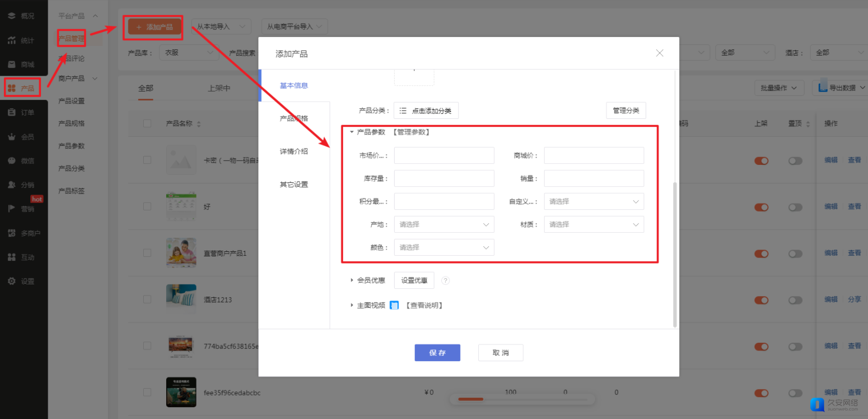Screen dimensions: 868x419
Task: Expand the 会员优惠 section triangle
Action: click(x=352, y=280)
